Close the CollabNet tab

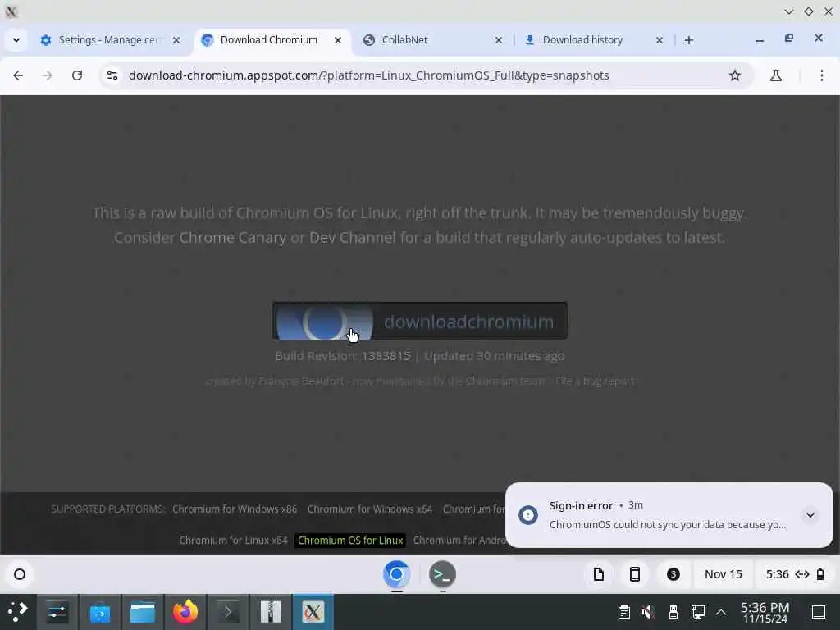[498, 40]
